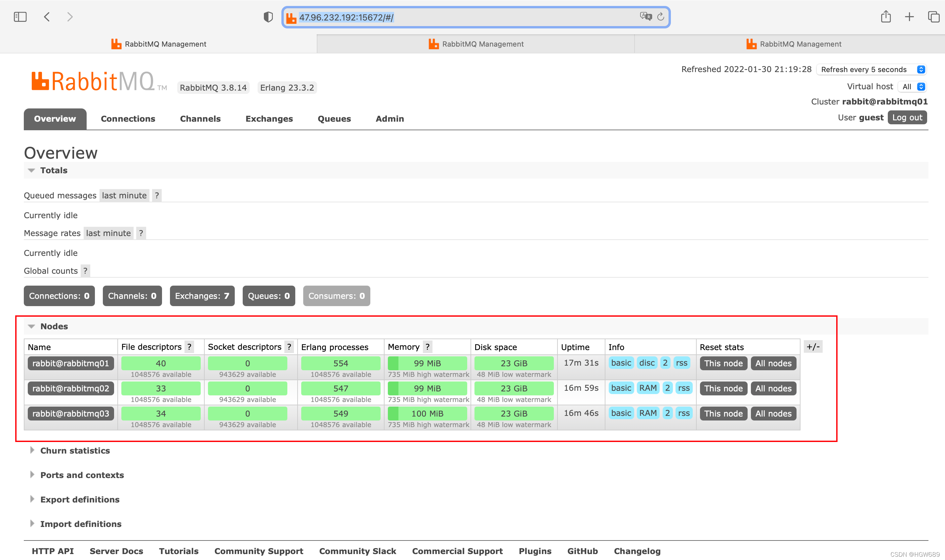The width and height of the screenshot is (945, 560).
Task: Open help for Global counts
Action: (x=85, y=271)
